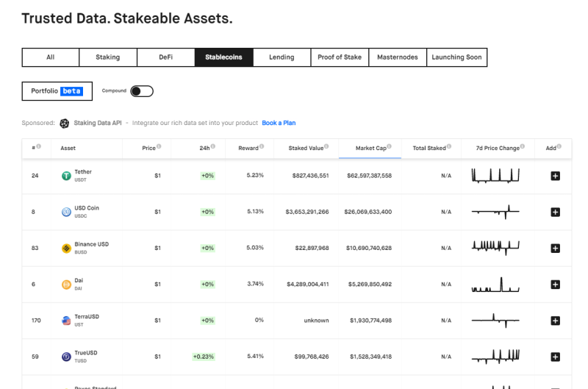This screenshot has height=389, width=588.
Task: Click Tether market cap $62,597,387,558
Action: coord(370,176)
